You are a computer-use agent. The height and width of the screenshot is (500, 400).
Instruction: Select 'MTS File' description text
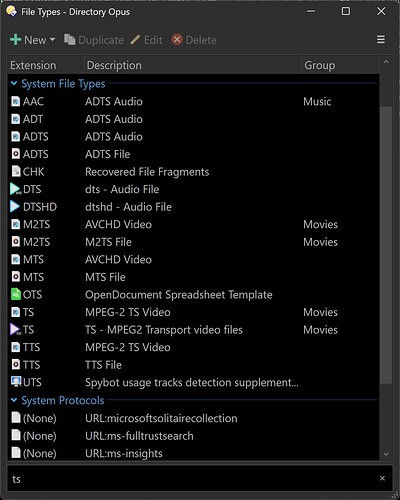(x=105, y=277)
